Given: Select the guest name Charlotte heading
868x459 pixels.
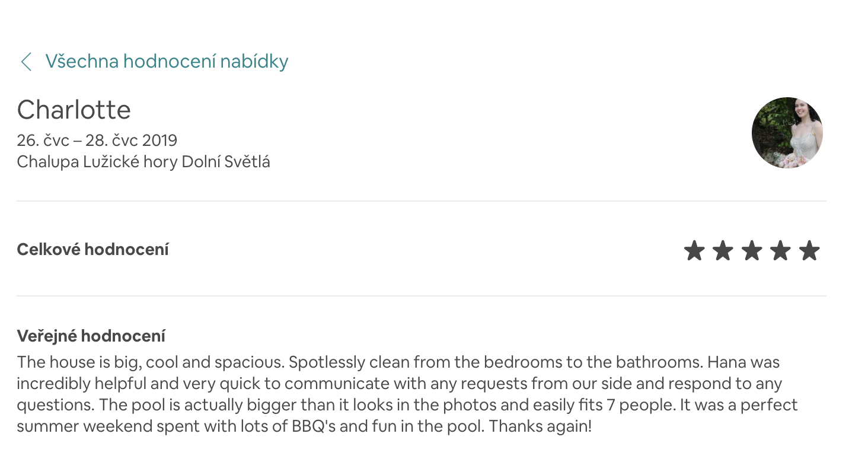Looking at the screenshot, I should click(74, 110).
